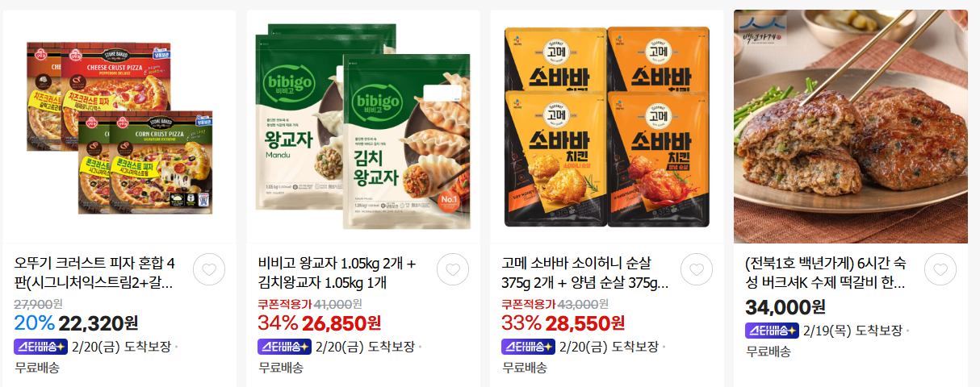Click star delivery badge under Sobaba chicken
The height and width of the screenshot is (387, 980).
(x=528, y=347)
